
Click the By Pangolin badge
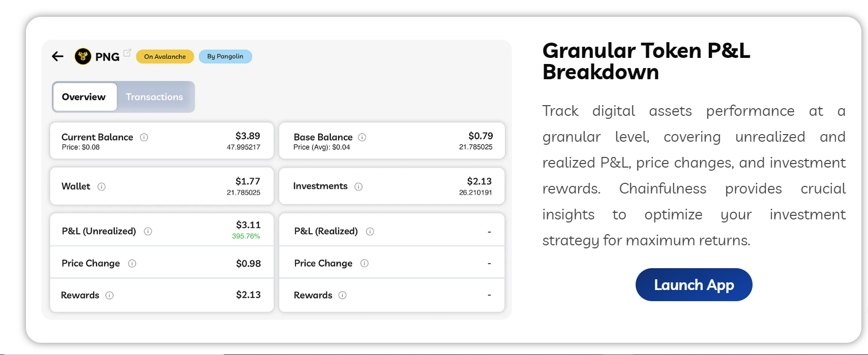click(225, 56)
